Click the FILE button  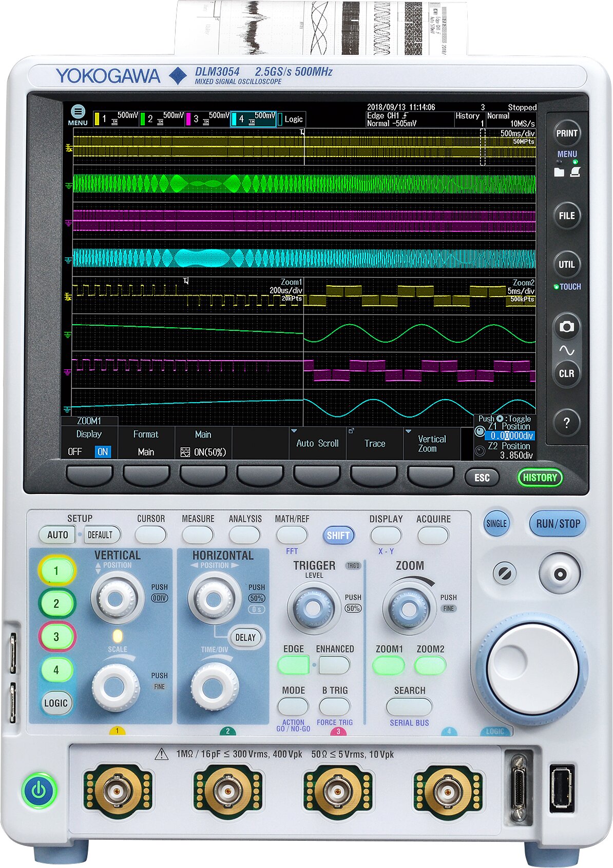[x=567, y=215]
